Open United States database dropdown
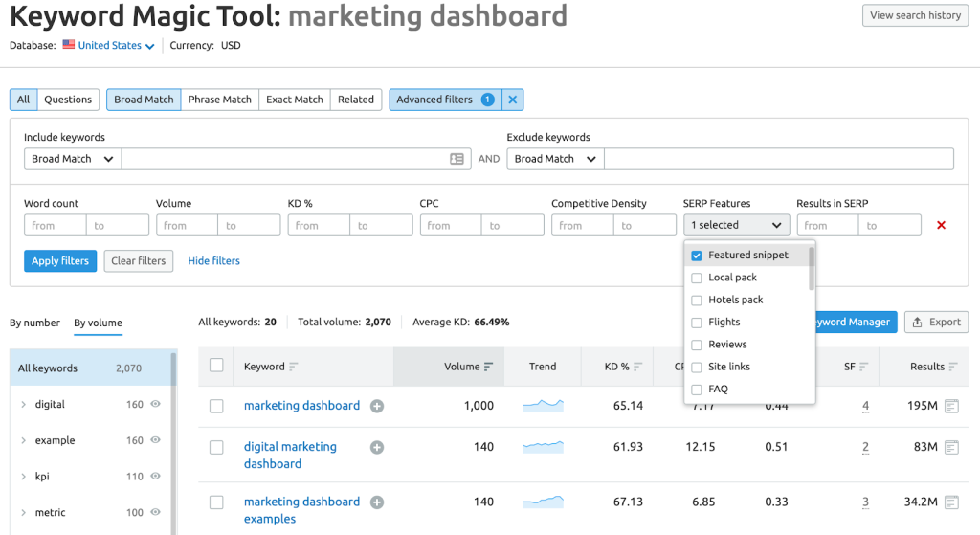The width and height of the screenshot is (980, 535). click(x=116, y=46)
